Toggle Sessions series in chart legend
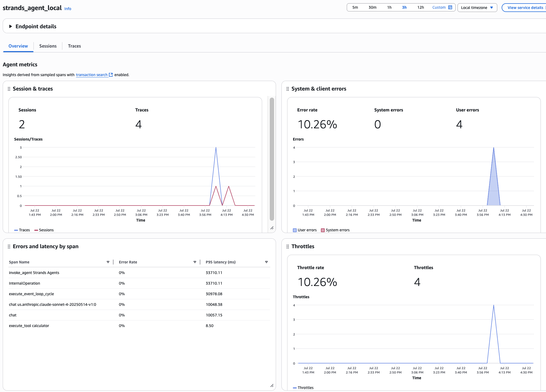 pos(44,230)
